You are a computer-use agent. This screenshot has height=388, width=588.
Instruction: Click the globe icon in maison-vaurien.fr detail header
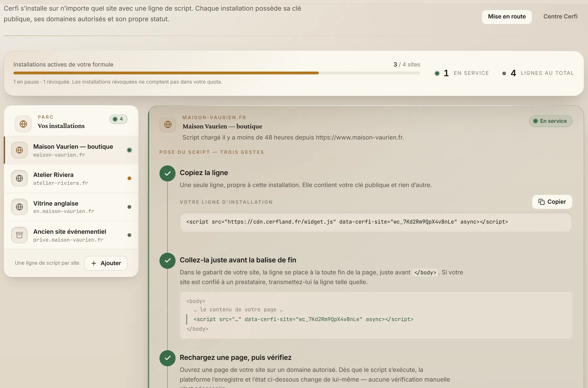[x=168, y=124]
